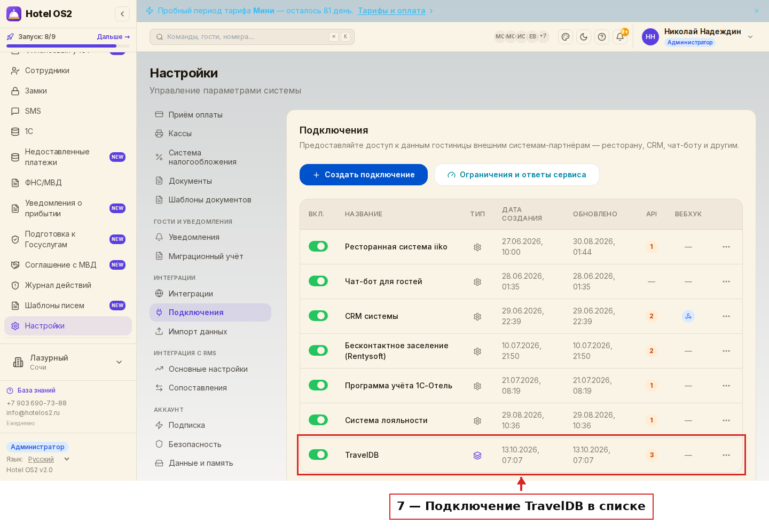Click the layers type icon for TravelDB
This screenshot has height=532, width=769.
[477, 456]
